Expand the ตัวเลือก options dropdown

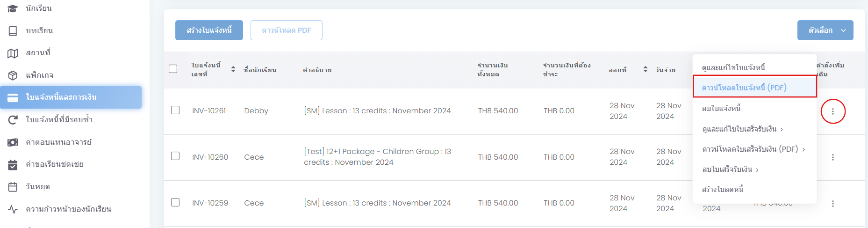(x=825, y=30)
